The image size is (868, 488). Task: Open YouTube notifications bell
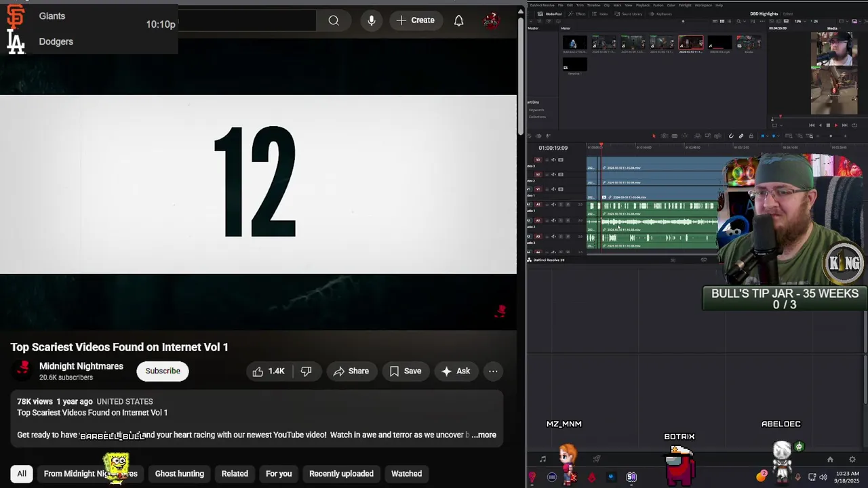[459, 20]
